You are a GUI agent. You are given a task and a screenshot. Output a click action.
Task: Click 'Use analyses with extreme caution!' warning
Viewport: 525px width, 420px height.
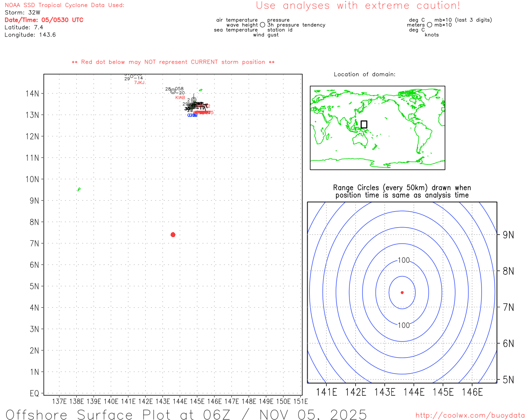click(358, 6)
